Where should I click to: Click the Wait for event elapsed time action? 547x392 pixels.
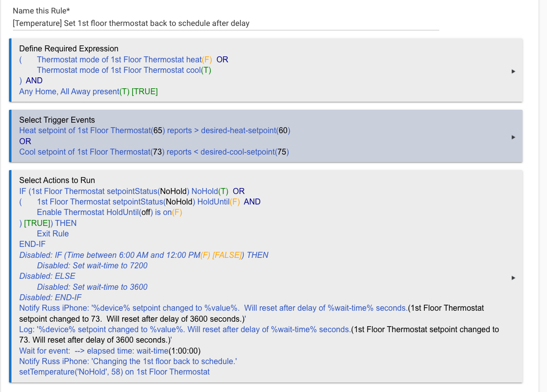110,351
